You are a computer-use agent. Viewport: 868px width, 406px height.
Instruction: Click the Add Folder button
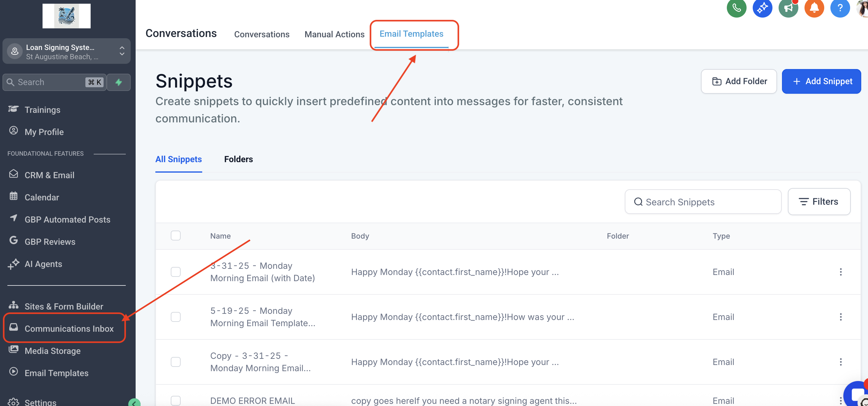739,81
